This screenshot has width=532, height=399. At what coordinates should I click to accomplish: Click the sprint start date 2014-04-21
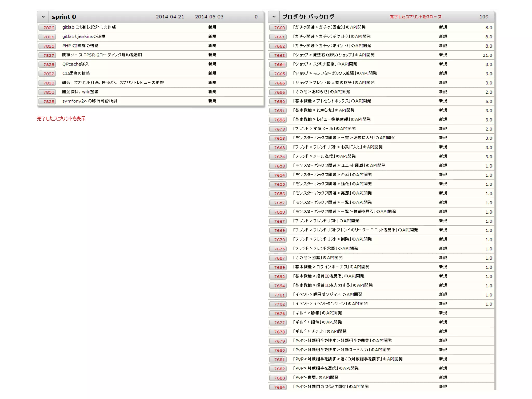tap(170, 17)
